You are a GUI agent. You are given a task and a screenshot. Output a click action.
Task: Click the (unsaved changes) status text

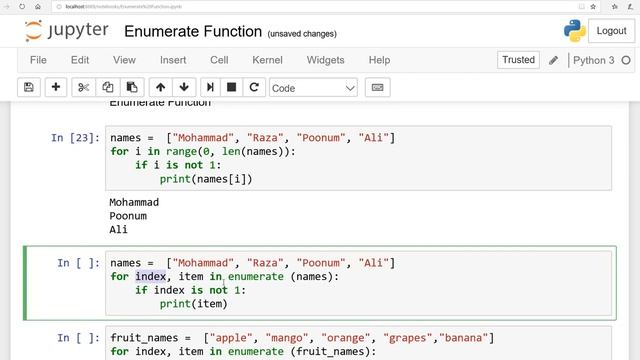point(302,34)
